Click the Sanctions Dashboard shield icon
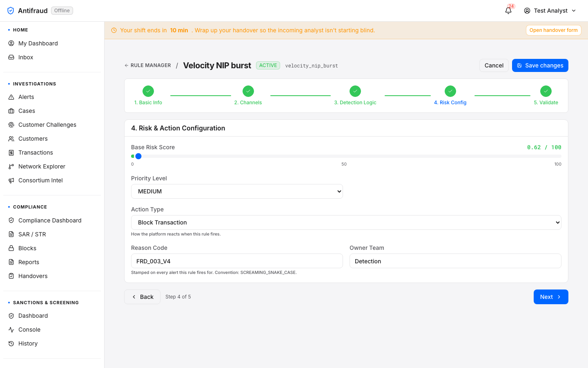The height and width of the screenshot is (368, 588). pyautogui.click(x=11, y=316)
